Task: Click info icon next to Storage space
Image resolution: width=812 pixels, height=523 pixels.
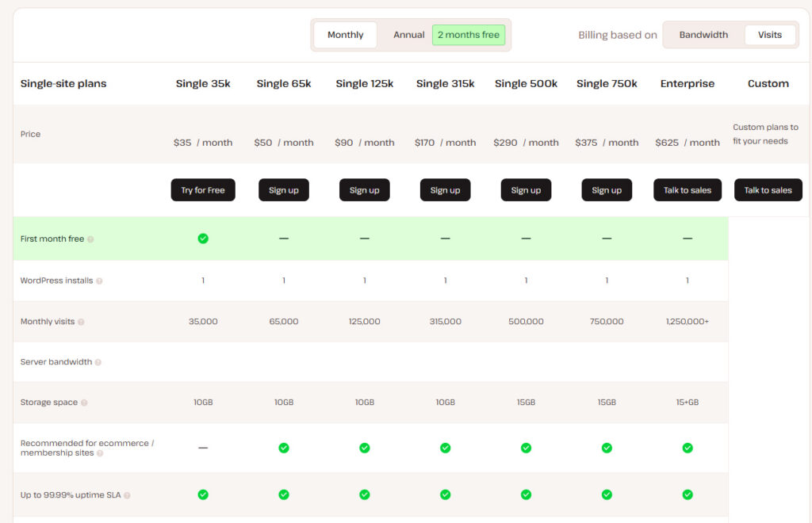Action: (84, 403)
